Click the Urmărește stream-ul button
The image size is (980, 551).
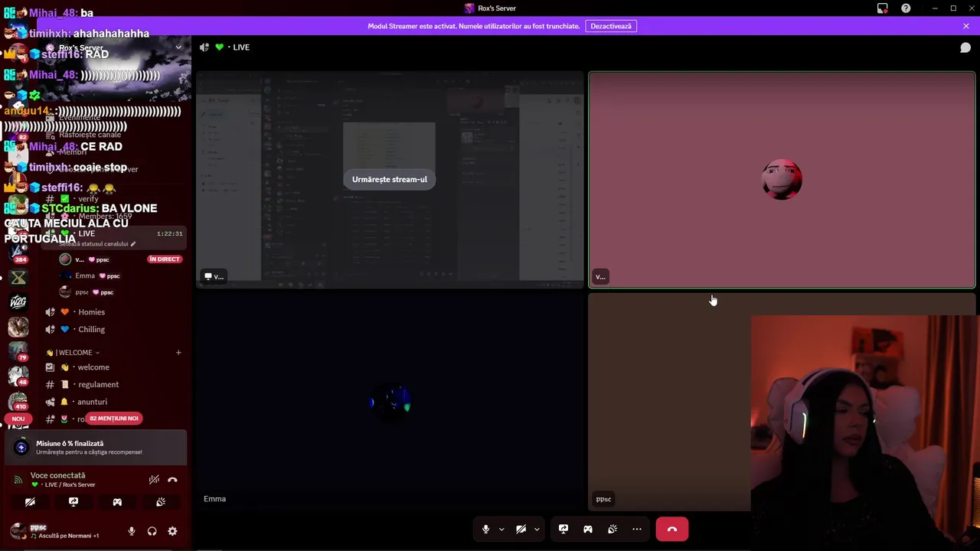[390, 179]
